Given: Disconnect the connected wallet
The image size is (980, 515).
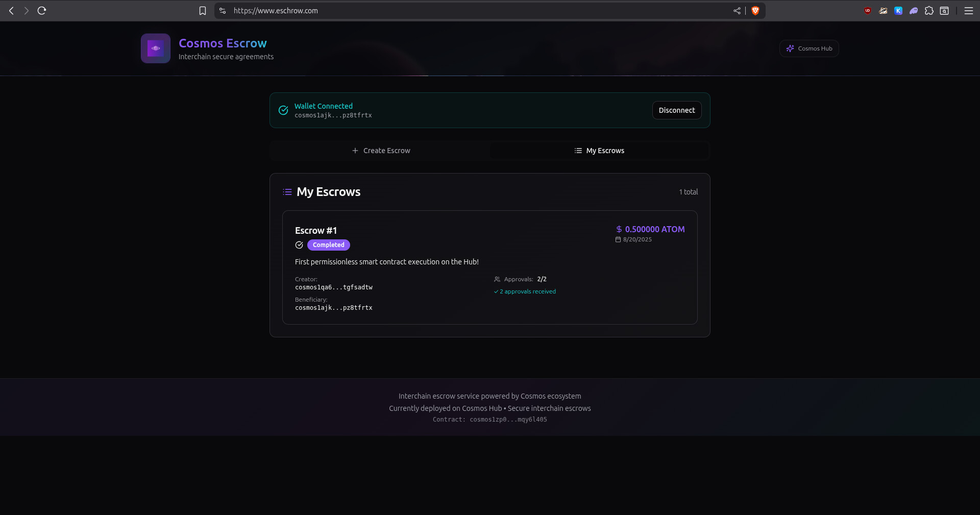Looking at the screenshot, I should [x=677, y=110].
